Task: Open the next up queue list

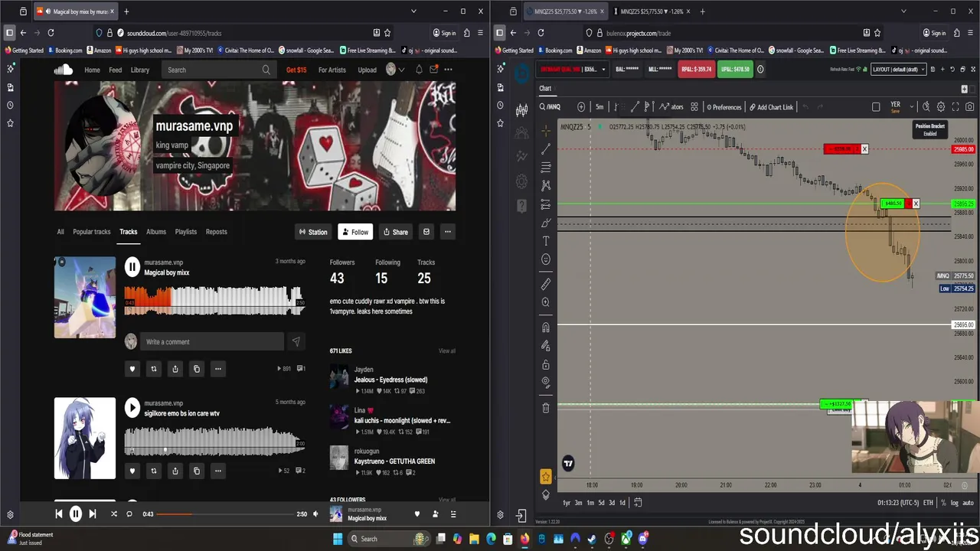Action: pyautogui.click(x=453, y=514)
